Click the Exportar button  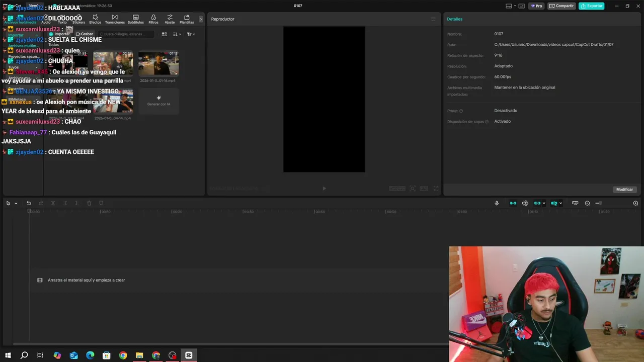point(592,6)
